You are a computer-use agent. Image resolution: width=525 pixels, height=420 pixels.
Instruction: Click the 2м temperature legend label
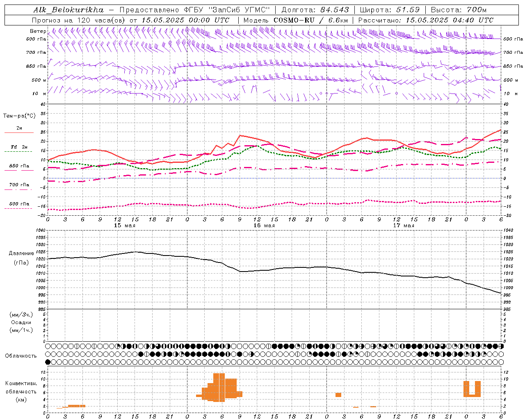coord(19,128)
